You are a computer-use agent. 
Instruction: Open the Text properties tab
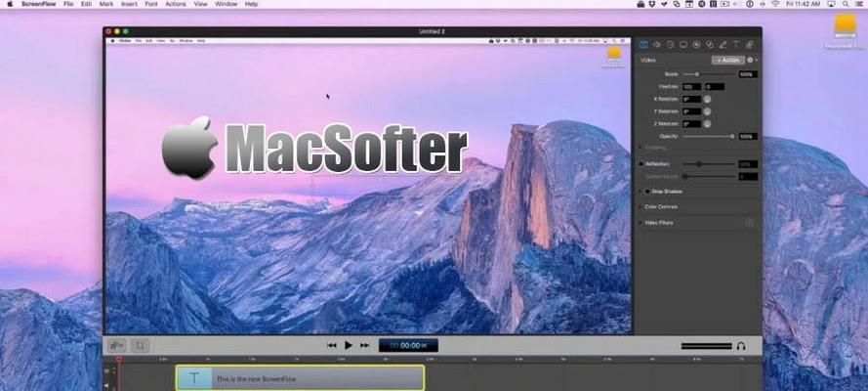[736, 45]
